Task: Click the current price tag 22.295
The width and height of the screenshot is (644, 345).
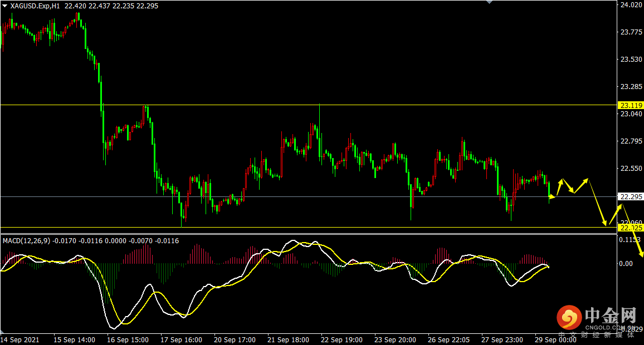Action: click(631, 197)
